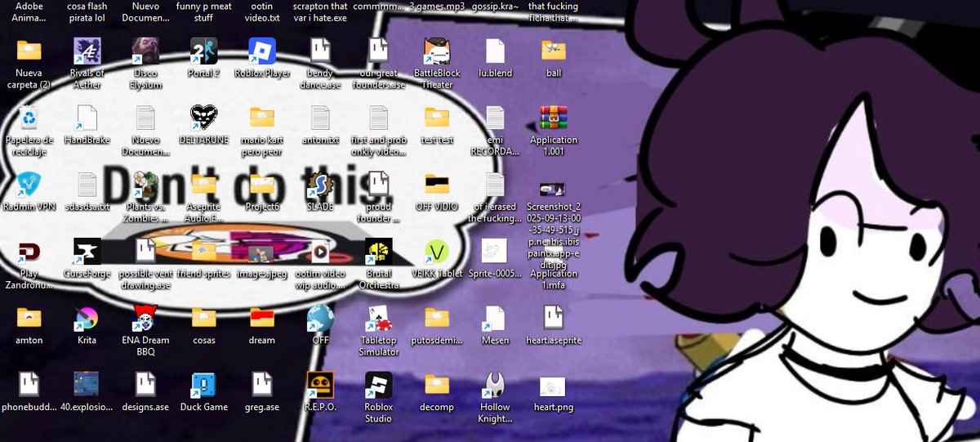Select the first and prob onkly video file
This screenshot has height=442, width=980.
(378, 118)
